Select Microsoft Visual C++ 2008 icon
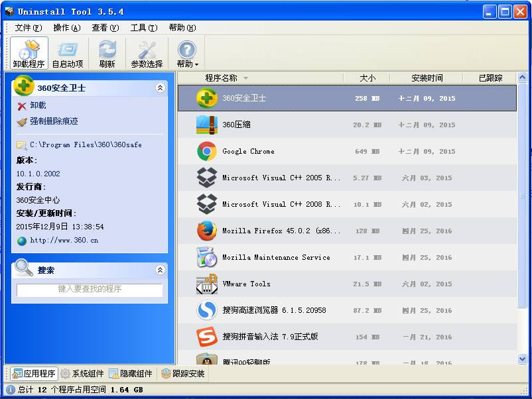Screen dimensions: 532x399 [206, 204]
